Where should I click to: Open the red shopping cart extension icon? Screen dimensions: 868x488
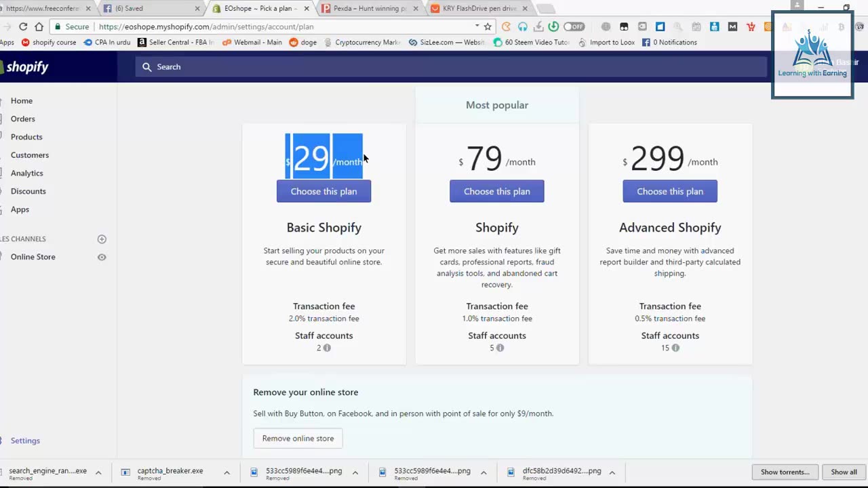(751, 26)
